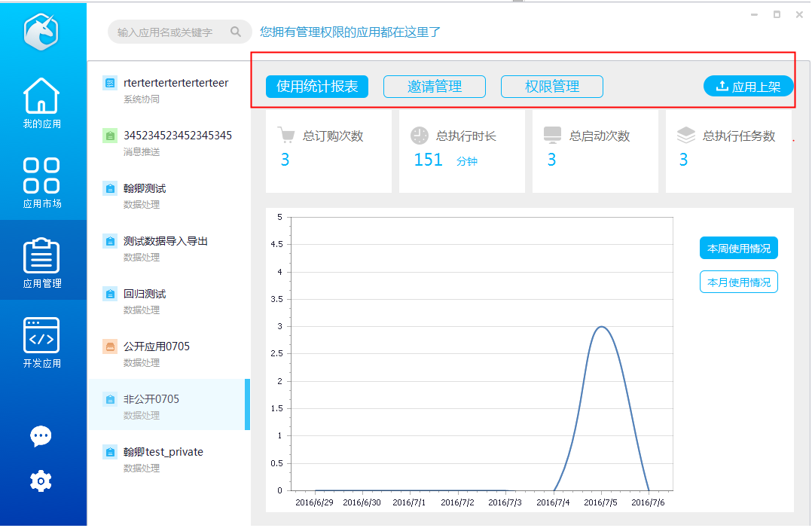812x528 pixels.
Task: Click icon beside 翰卿test_private
Action: [x=110, y=453]
